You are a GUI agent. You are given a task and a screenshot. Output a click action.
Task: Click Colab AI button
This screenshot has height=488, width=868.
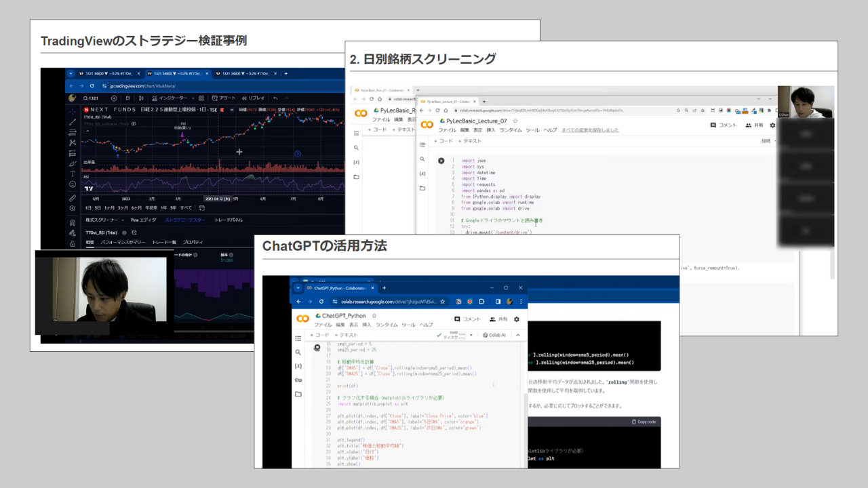494,335
